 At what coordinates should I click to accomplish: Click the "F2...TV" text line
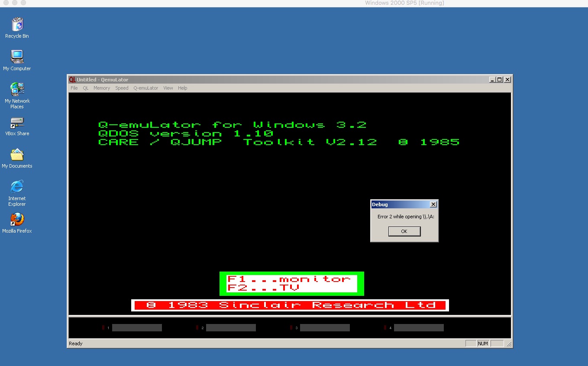pyautogui.click(x=263, y=288)
